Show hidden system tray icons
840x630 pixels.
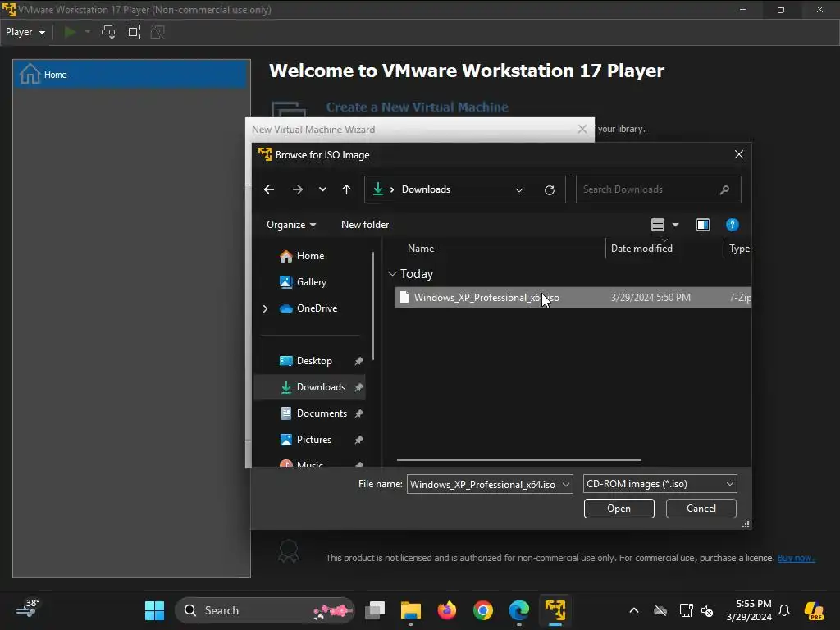(x=634, y=610)
